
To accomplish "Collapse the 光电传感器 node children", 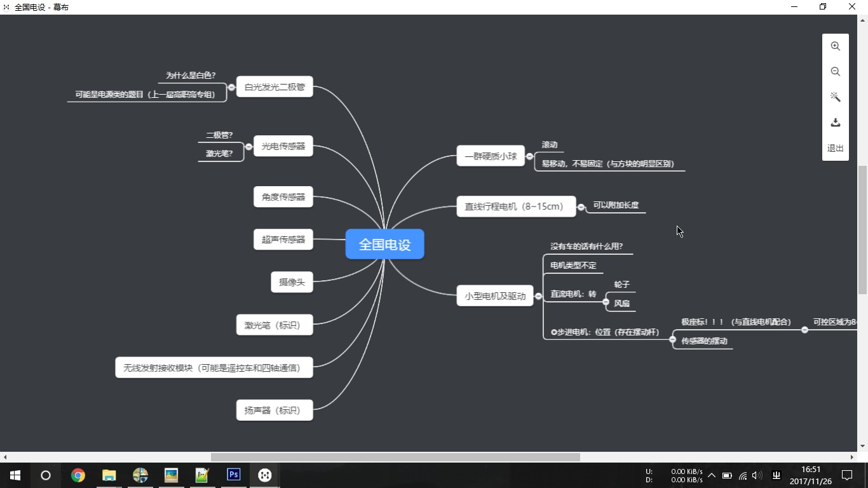I will coord(248,147).
